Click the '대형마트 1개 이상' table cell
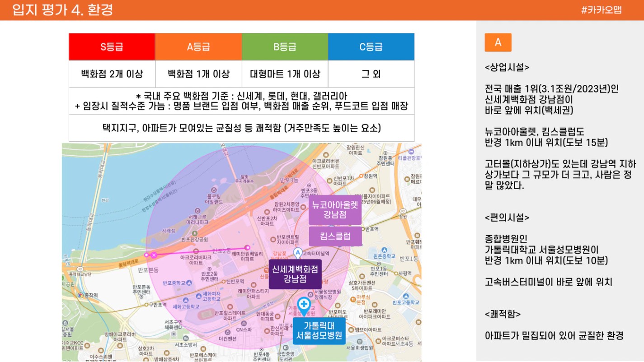 click(285, 74)
